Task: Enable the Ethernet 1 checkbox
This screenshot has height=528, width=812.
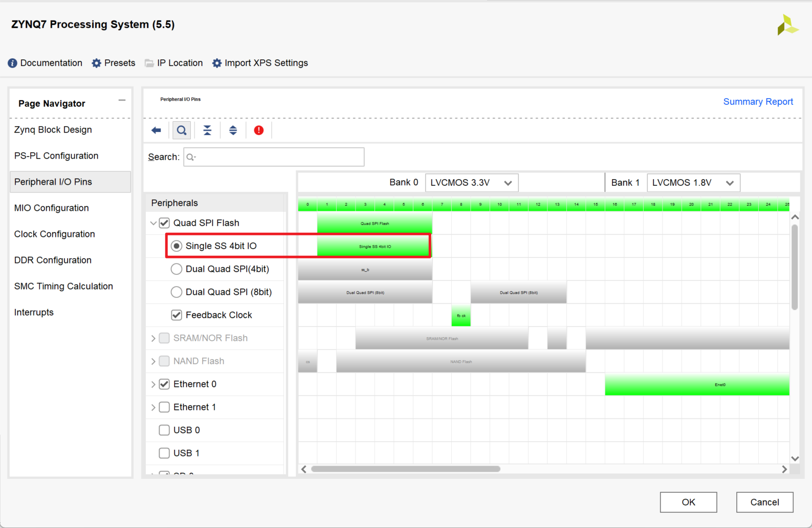Action: coord(164,407)
